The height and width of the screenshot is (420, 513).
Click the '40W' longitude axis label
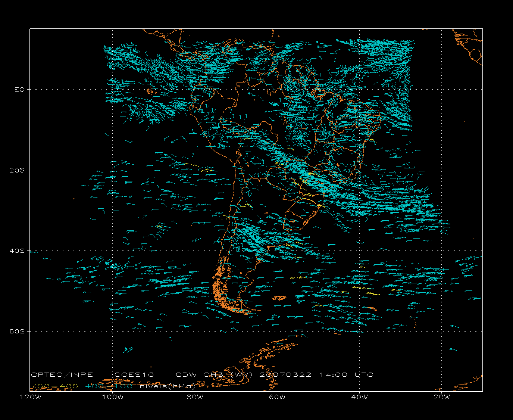(x=359, y=397)
